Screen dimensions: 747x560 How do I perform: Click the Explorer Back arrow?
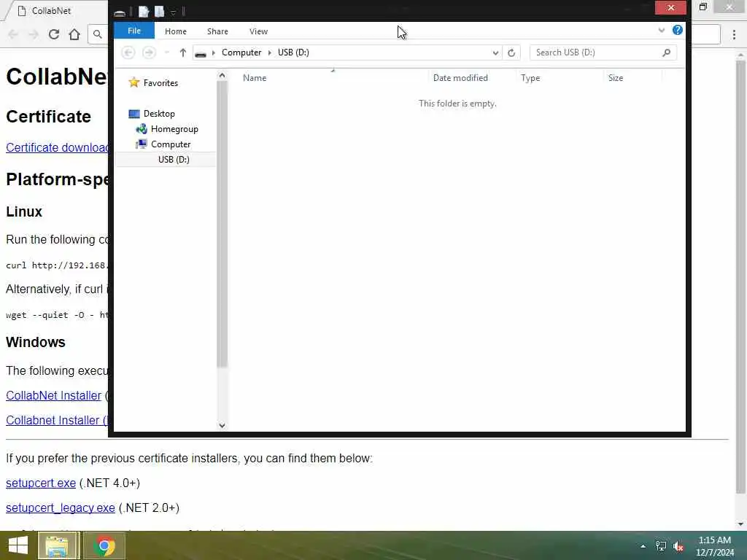pos(128,52)
